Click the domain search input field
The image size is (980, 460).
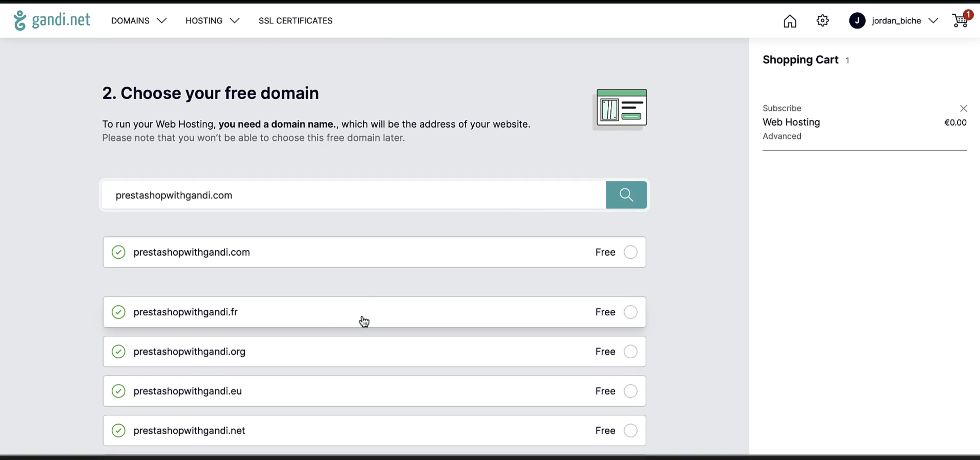(354, 195)
